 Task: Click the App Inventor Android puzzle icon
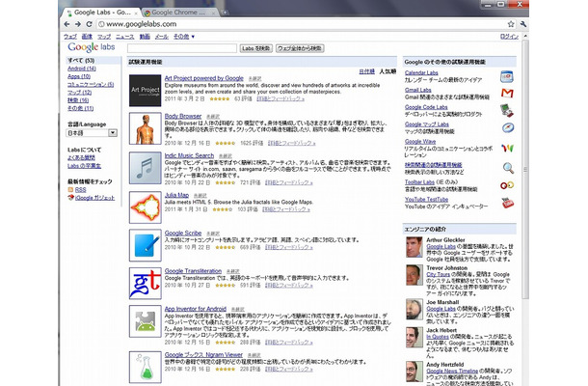click(x=146, y=321)
